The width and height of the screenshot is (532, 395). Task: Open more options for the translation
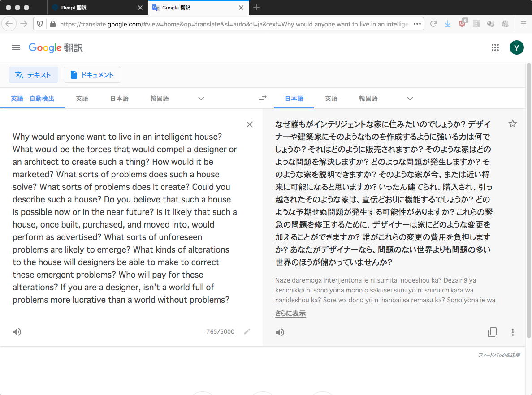[x=512, y=332]
